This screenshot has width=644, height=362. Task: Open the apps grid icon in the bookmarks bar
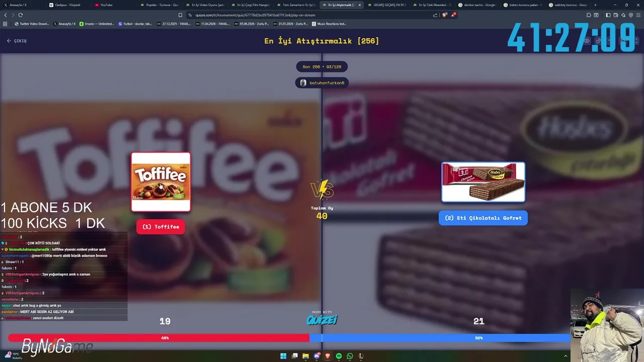click(x=6, y=24)
